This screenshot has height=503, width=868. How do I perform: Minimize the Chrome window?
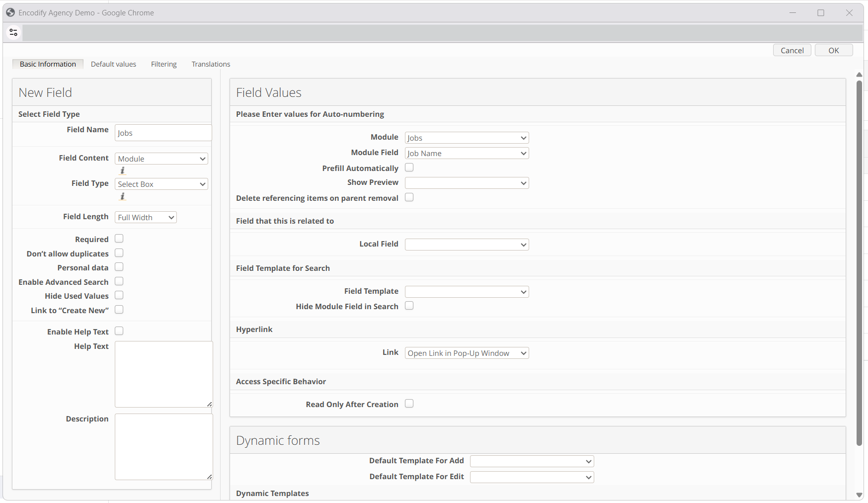(x=792, y=12)
